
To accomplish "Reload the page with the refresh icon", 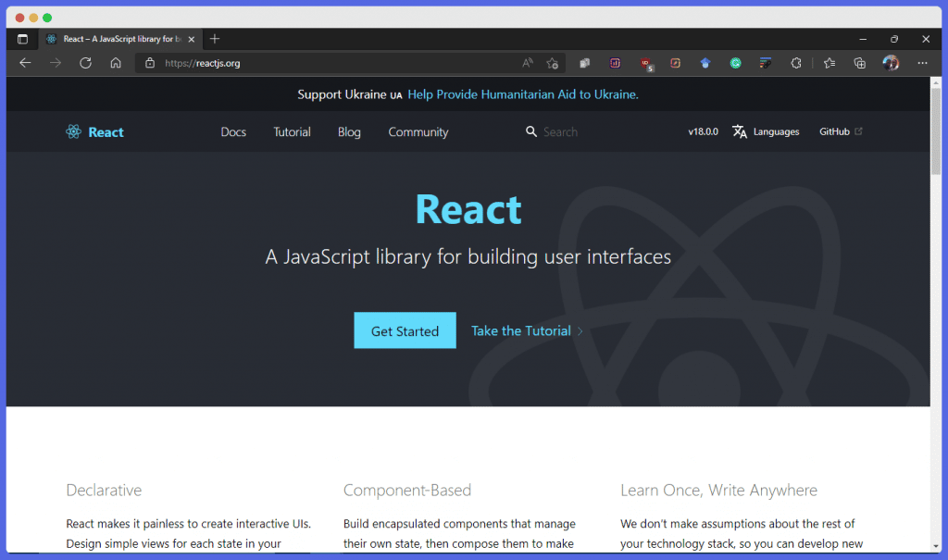I will click(85, 63).
